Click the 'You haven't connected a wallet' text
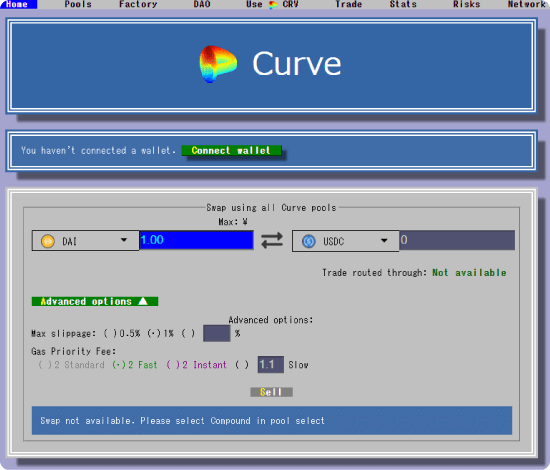 pyautogui.click(x=98, y=150)
